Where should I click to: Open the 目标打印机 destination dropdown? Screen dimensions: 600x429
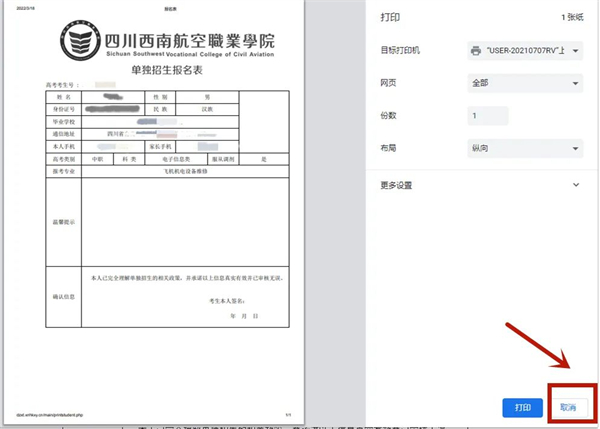pyautogui.click(x=525, y=51)
